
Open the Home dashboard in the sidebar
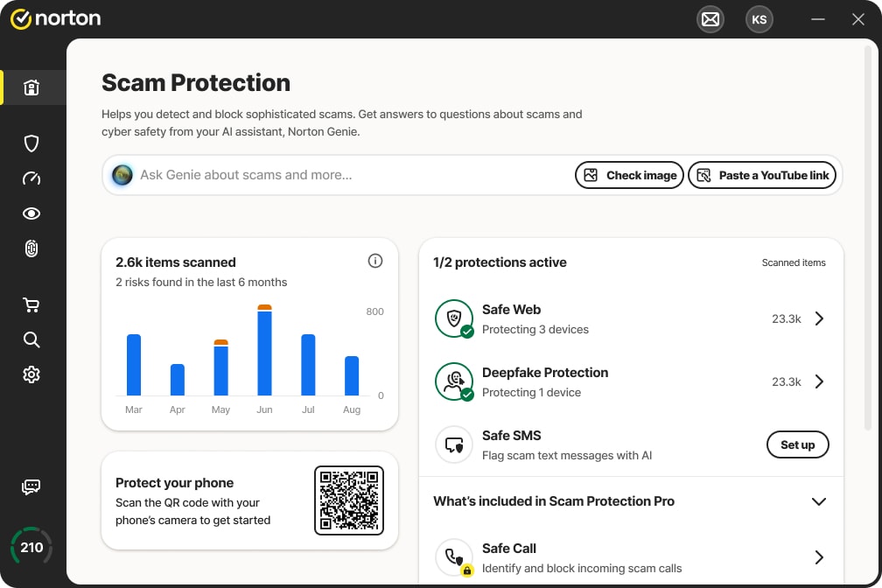coord(31,87)
